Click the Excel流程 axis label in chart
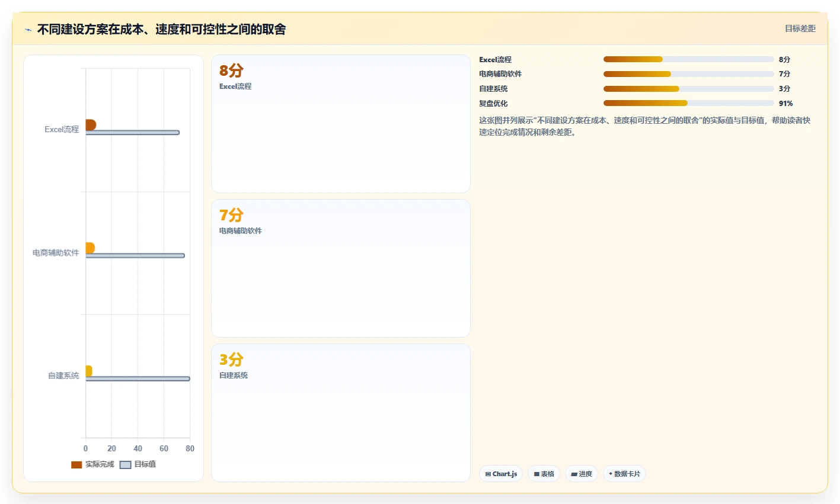Viewport: 840px width, 504px height. click(x=62, y=129)
